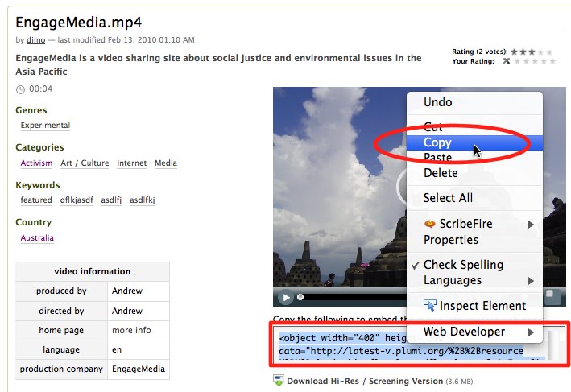Image resolution: width=571 pixels, height=392 pixels.
Task: Open the Activism category link
Action: [36, 163]
